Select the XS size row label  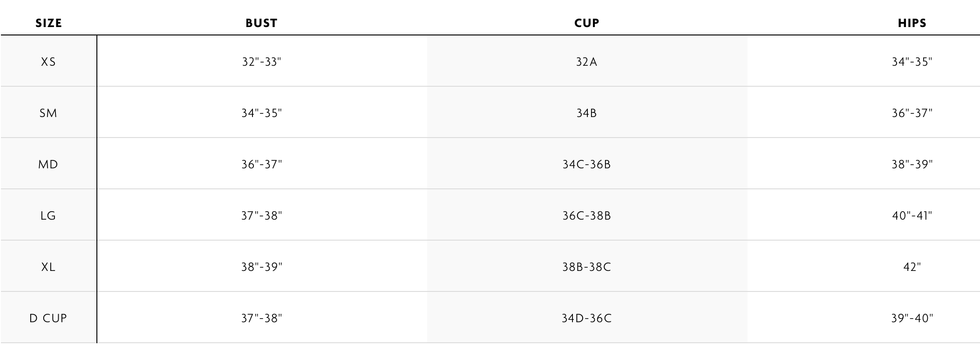tap(48, 62)
